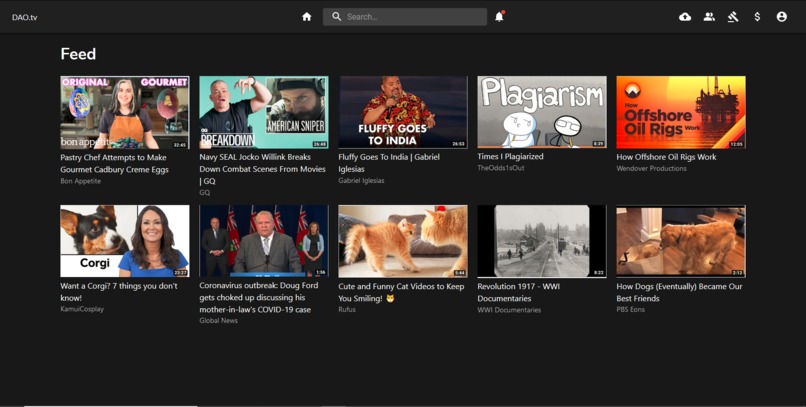Open the Doug Ford press conference thumbnail

pos(264,241)
